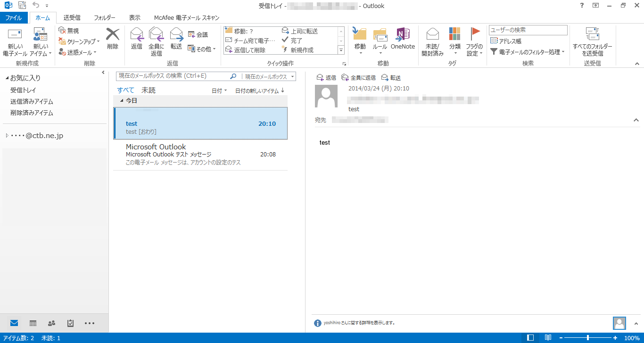Open the アドレス帳 address book

(x=506, y=41)
